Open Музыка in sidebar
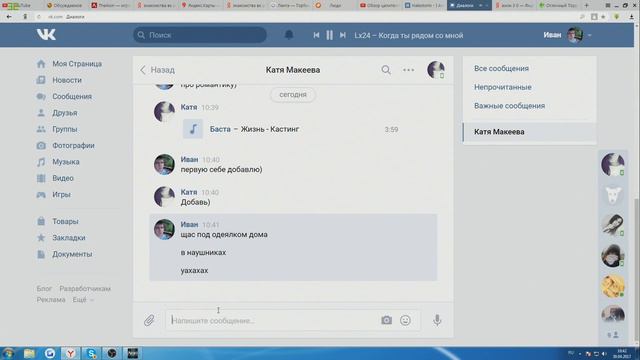The image size is (640, 360). pyautogui.click(x=66, y=162)
